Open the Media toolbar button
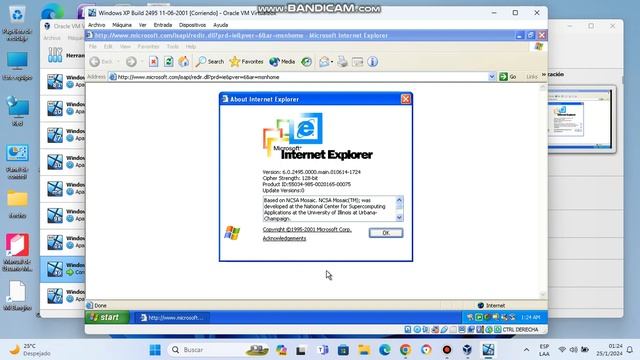Viewport: 640px width, 360px height. (x=282, y=62)
